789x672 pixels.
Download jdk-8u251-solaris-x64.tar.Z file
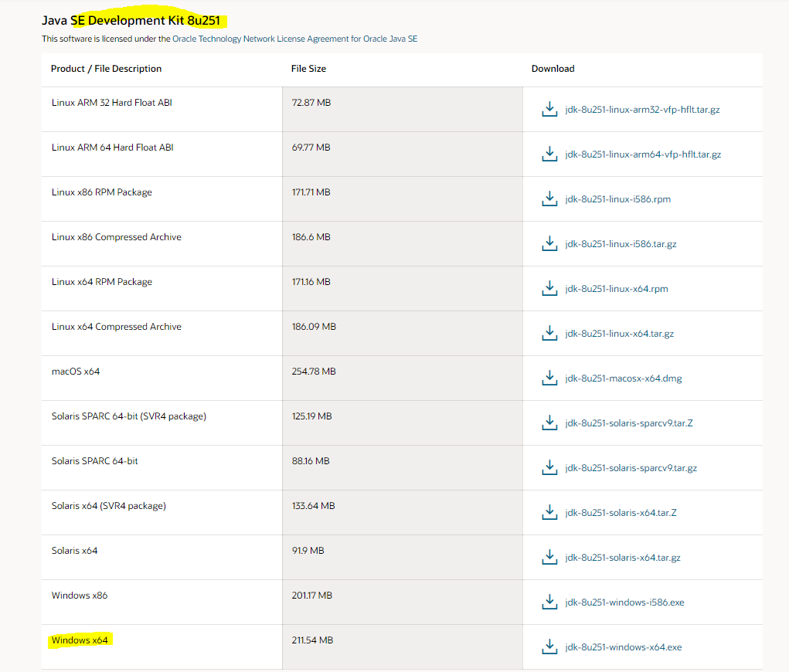(x=621, y=513)
